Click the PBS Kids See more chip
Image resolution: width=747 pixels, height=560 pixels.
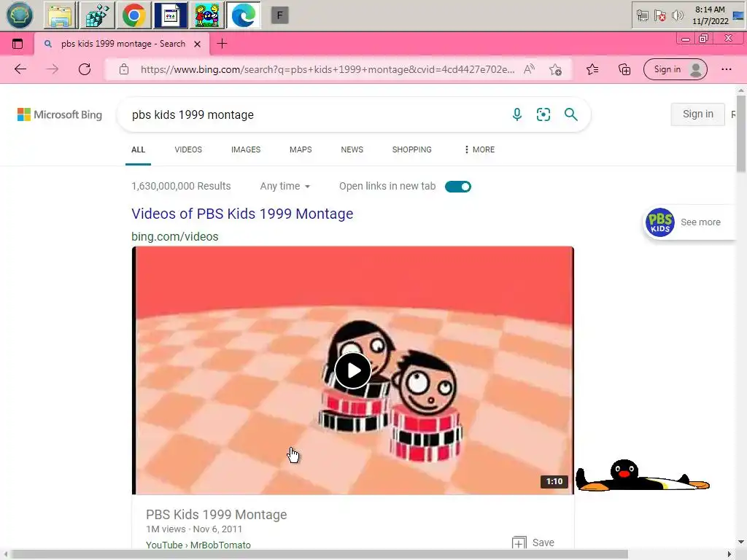[689, 222]
